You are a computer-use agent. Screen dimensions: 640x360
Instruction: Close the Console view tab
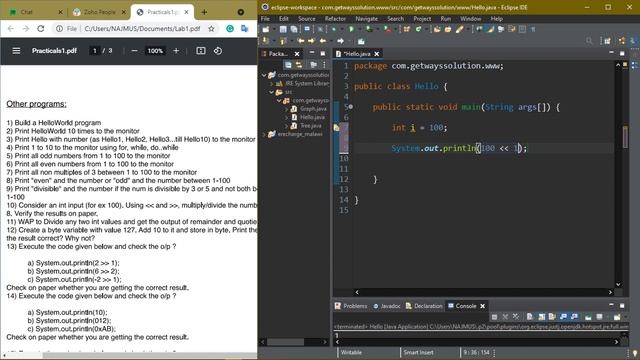point(482,306)
